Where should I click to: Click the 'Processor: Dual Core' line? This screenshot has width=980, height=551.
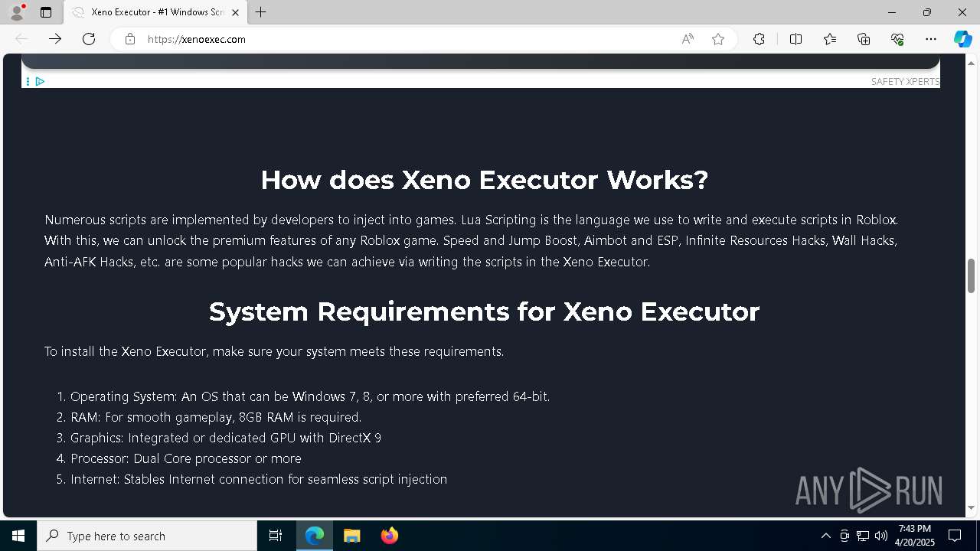pyautogui.click(x=186, y=458)
